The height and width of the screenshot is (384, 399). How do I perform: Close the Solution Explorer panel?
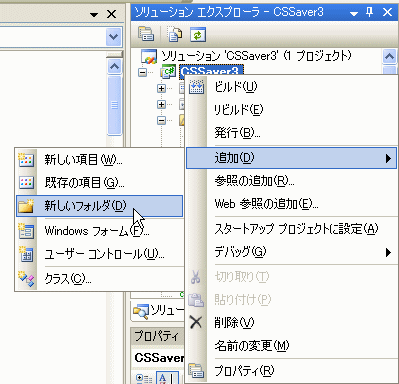coord(387,13)
